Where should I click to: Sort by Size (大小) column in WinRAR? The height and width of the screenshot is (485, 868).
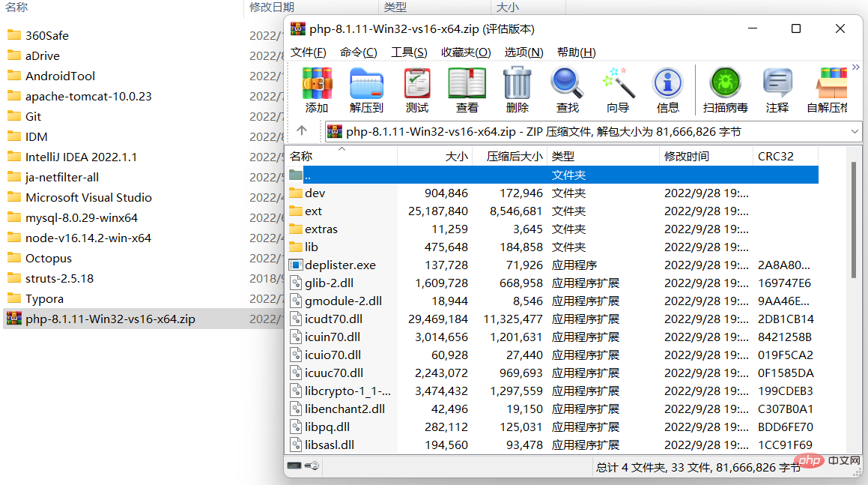point(434,157)
